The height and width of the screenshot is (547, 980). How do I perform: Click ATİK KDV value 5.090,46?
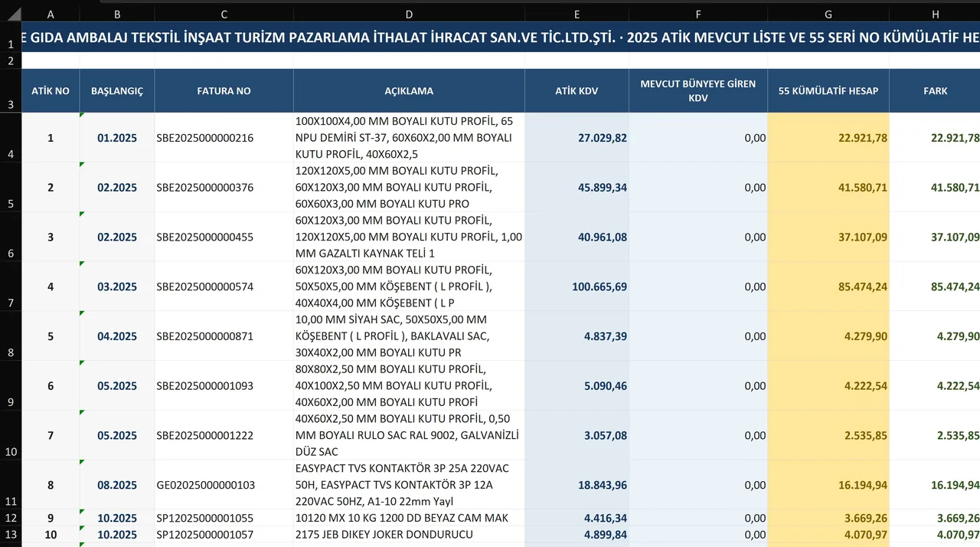(x=577, y=386)
